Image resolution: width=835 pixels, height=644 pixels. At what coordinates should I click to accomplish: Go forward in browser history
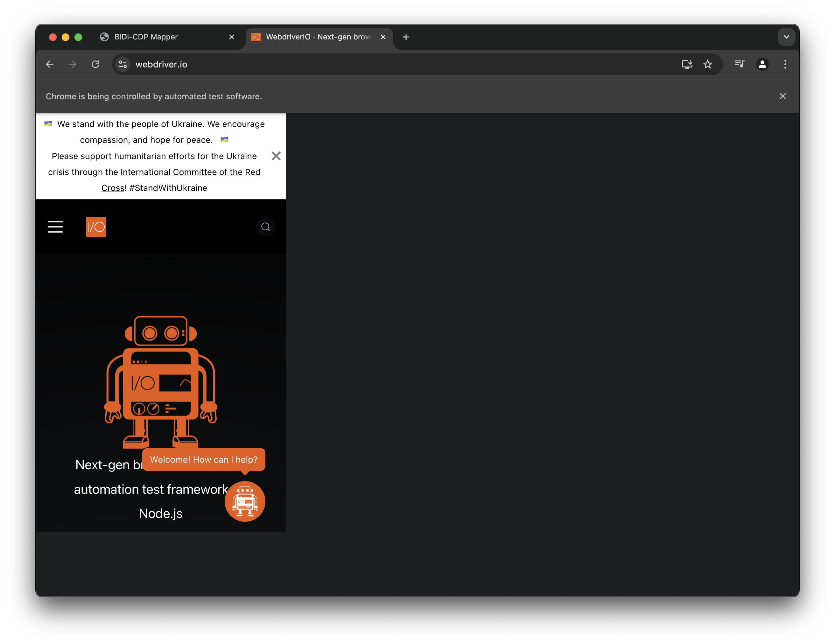click(x=72, y=64)
